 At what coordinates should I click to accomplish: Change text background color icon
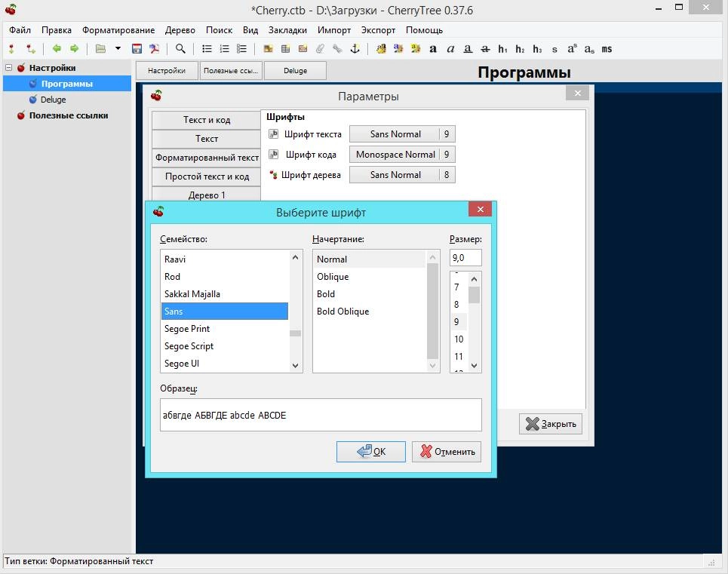coord(416,49)
